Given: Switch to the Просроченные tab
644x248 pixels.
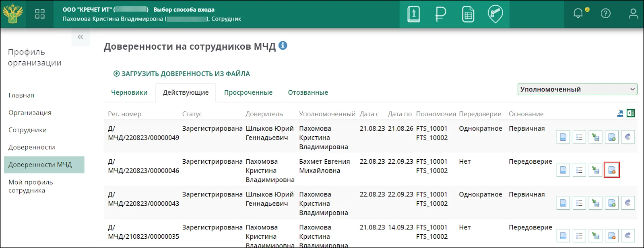Looking at the screenshot, I should click(x=248, y=93).
